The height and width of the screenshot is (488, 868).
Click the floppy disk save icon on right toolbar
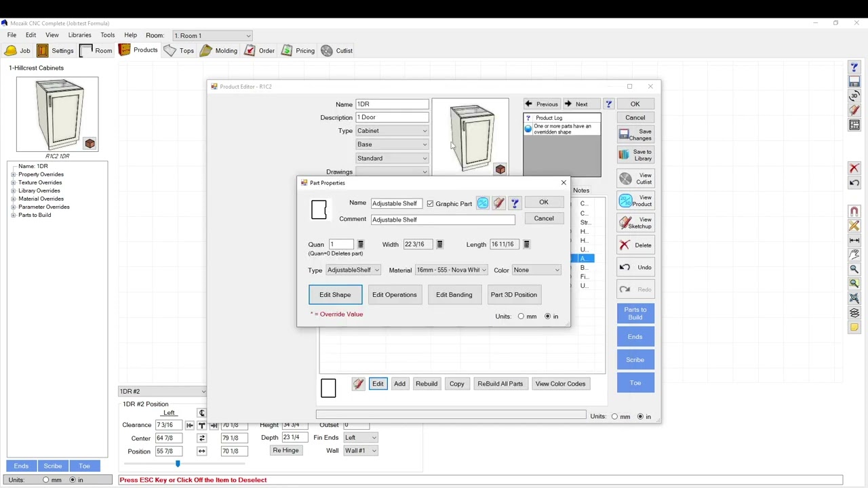[x=854, y=81]
